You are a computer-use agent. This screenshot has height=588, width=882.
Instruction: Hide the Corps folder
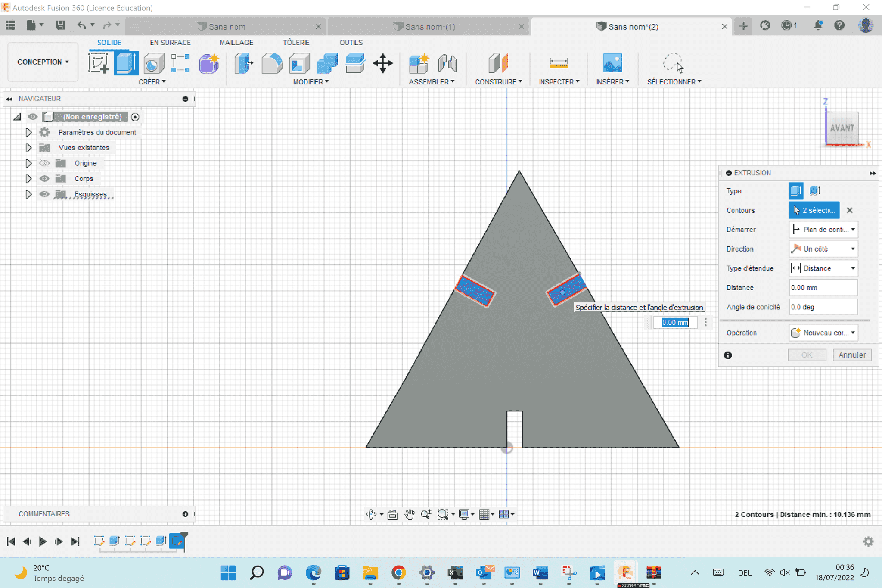tap(44, 179)
